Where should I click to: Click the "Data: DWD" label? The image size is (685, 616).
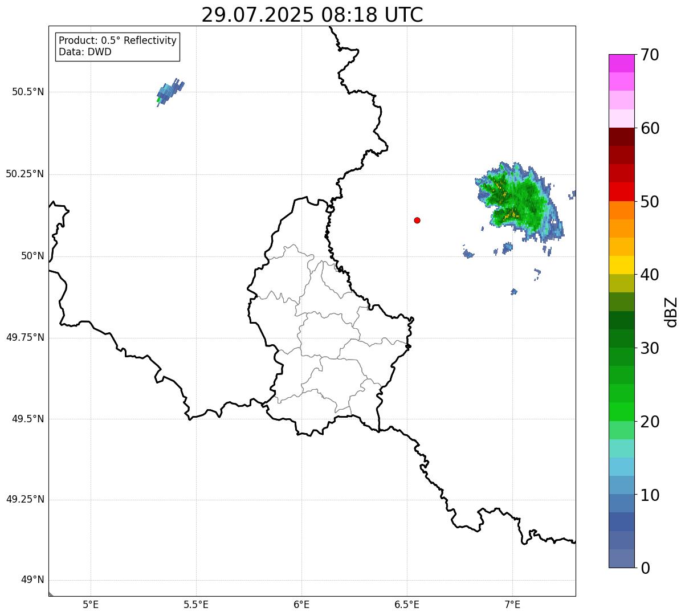tap(85, 52)
